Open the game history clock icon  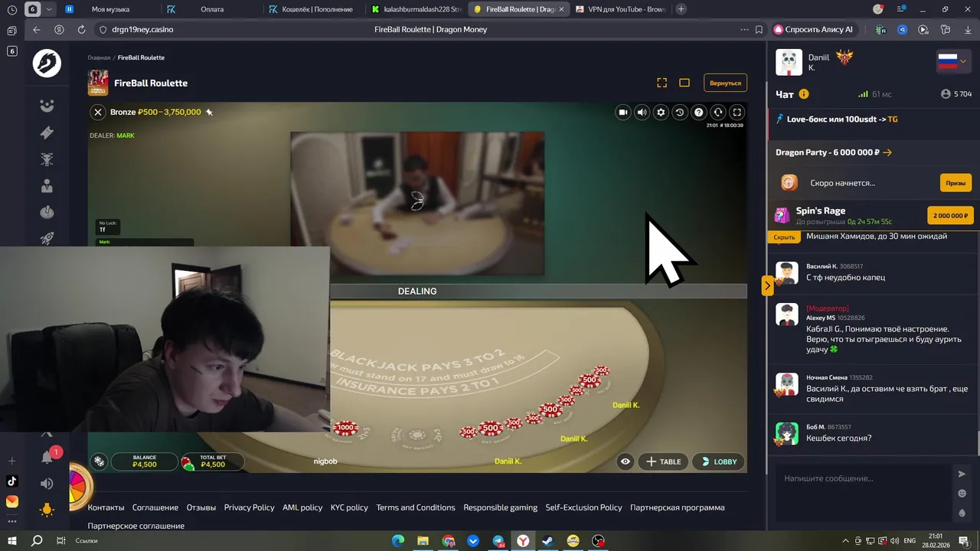coord(679,112)
